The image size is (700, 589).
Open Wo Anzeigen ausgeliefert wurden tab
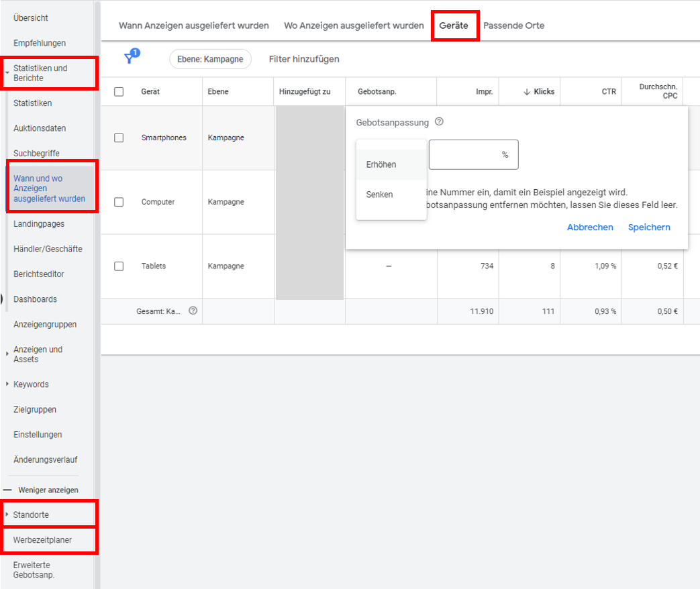[354, 25]
